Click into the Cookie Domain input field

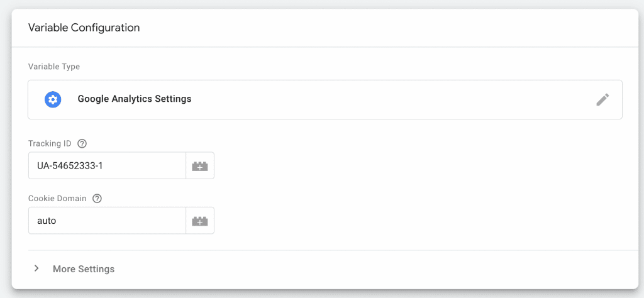107,221
